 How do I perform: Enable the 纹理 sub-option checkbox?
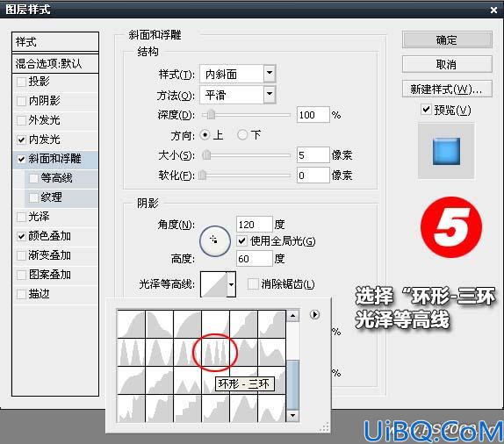pyautogui.click(x=33, y=197)
